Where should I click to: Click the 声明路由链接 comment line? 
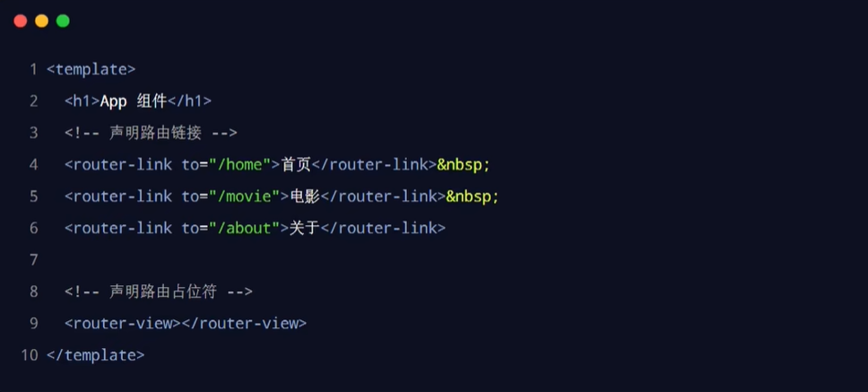click(x=151, y=133)
